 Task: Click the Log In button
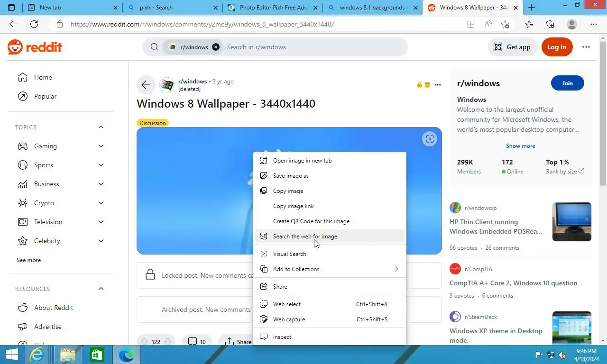click(x=557, y=47)
